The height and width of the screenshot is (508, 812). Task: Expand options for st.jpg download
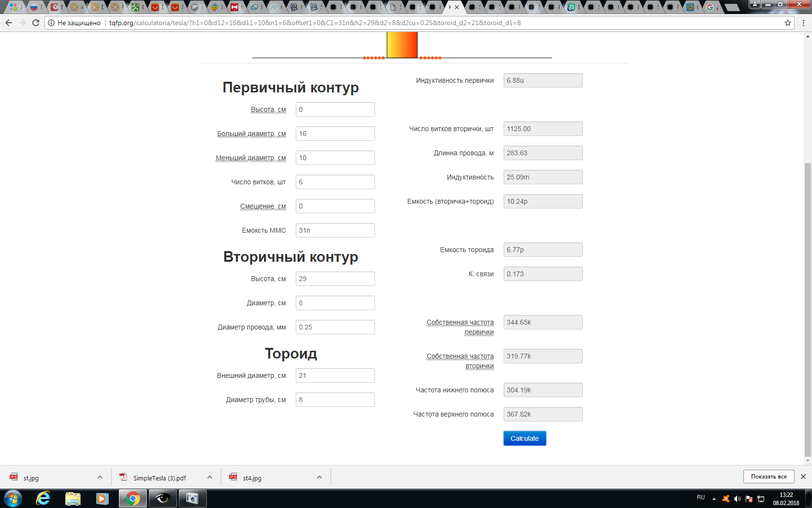(x=100, y=478)
